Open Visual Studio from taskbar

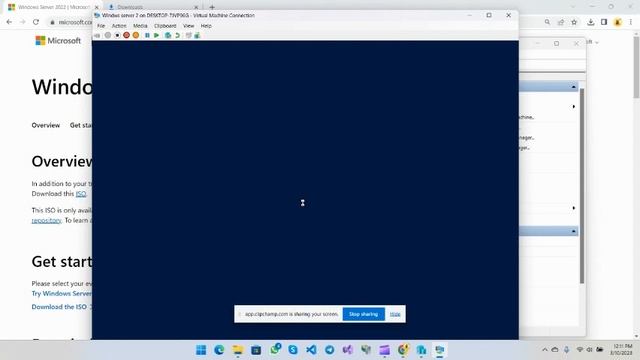(x=348, y=350)
